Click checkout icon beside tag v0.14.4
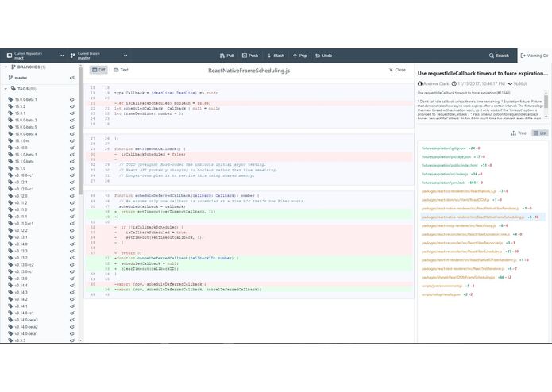 click(72, 286)
